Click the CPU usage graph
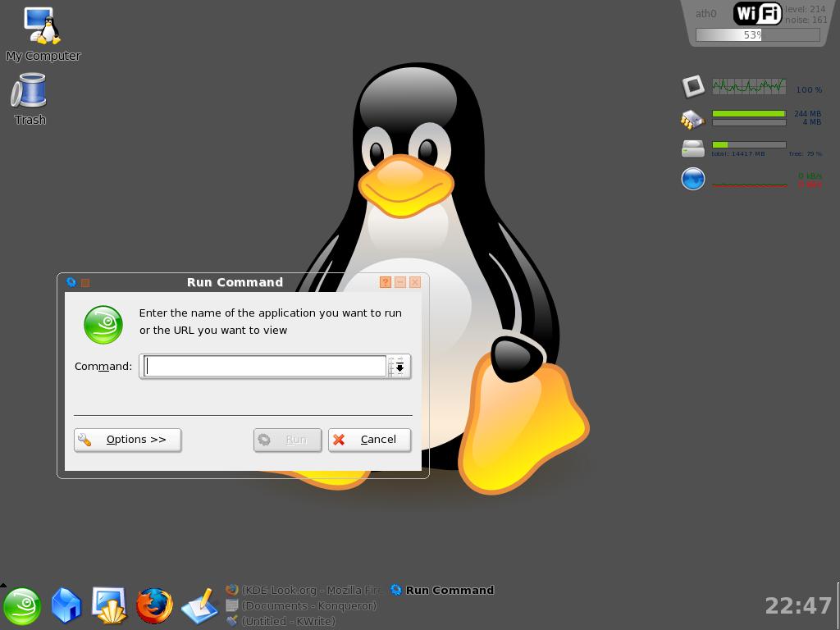This screenshot has width=840, height=630. (x=749, y=86)
